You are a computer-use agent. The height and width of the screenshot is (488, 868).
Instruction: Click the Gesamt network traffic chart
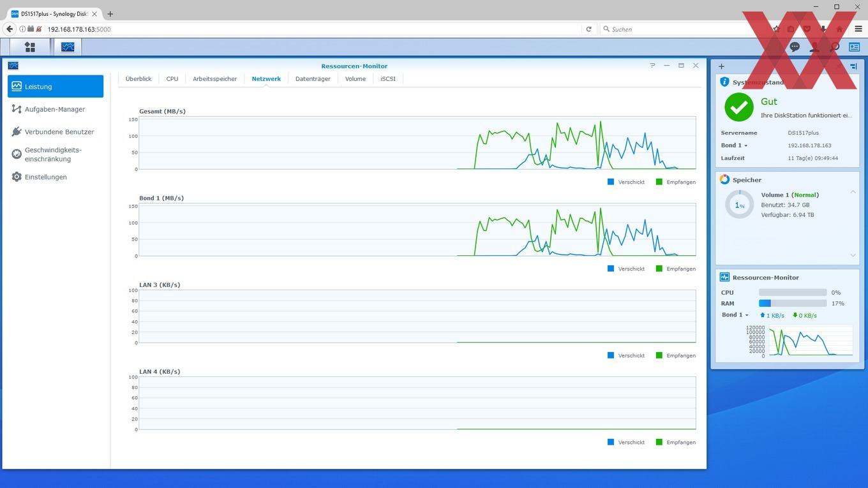(417, 143)
